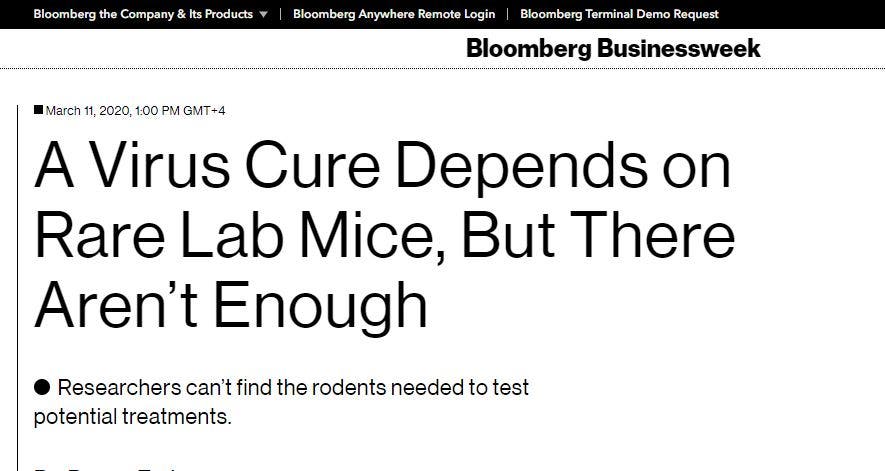The image size is (885, 471).
Task: Click the word "Bloomberg" in the masthead
Action: click(528, 48)
